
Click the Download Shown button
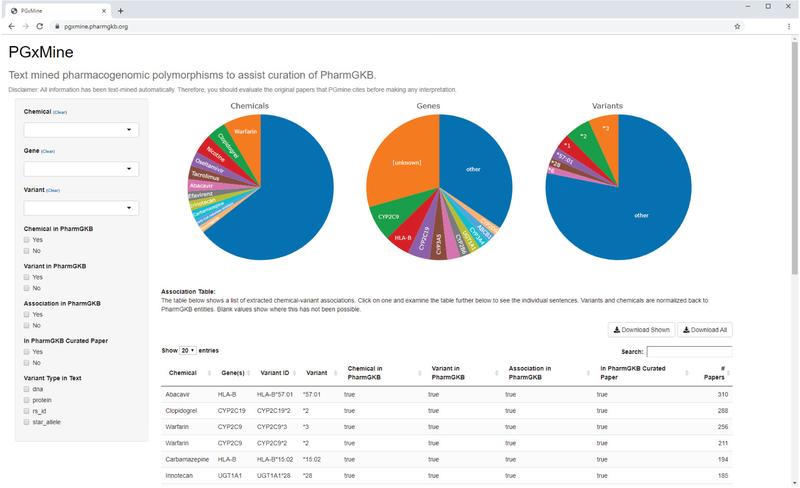tap(641, 329)
